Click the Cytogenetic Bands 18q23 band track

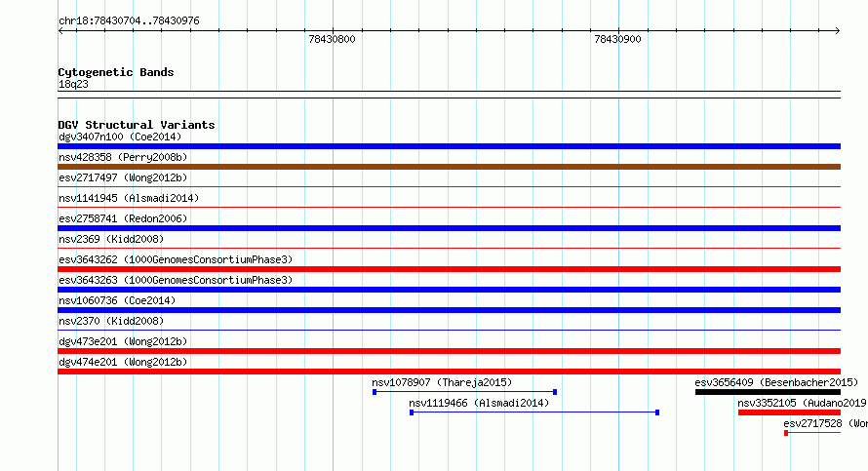pyautogui.click(x=449, y=95)
